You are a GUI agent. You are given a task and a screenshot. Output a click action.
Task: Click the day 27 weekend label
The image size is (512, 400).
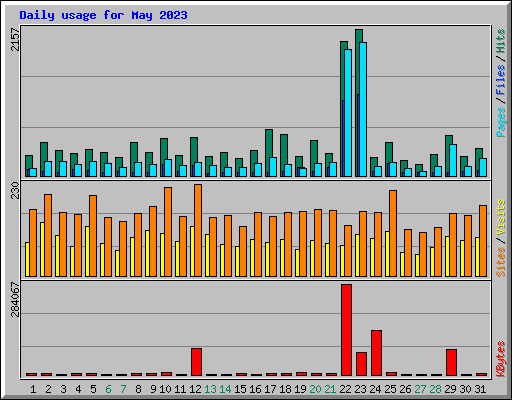tap(420, 389)
